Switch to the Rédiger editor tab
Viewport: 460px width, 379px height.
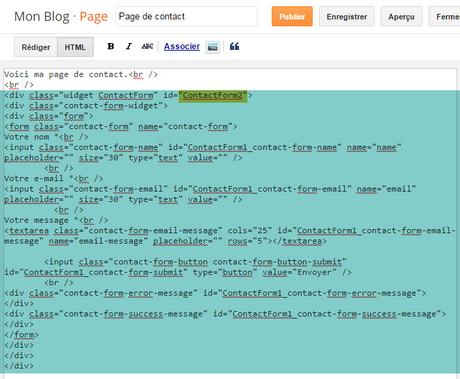(x=36, y=47)
